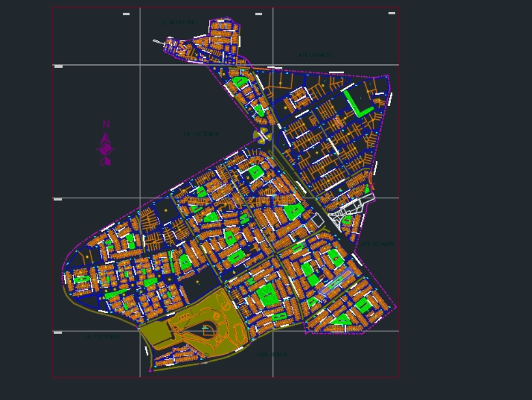Select the magenta north arrow symbol
The width and height of the screenshot is (532, 400).
click(104, 140)
